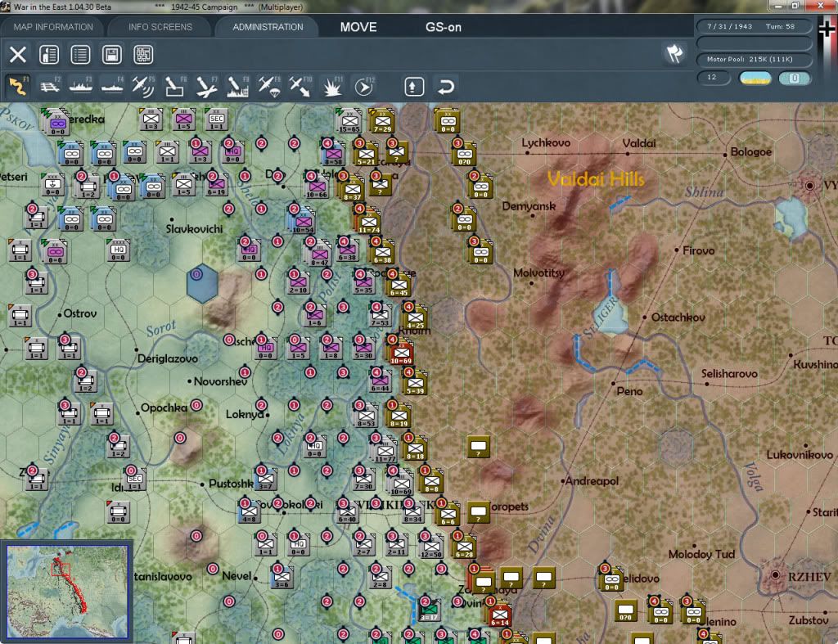Click the Motor Pool 215K readout
Image resolution: width=838 pixels, height=644 pixels.
[x=754, y=59]
